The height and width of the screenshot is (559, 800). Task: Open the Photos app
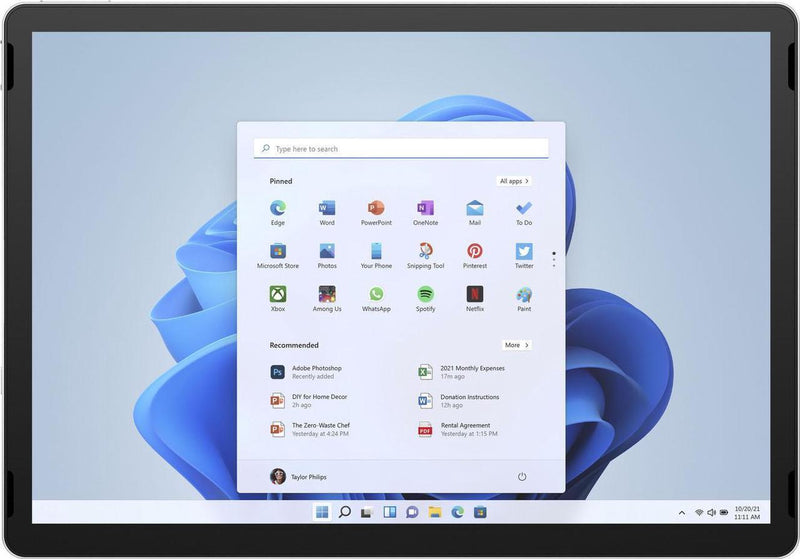pos(327,256)
